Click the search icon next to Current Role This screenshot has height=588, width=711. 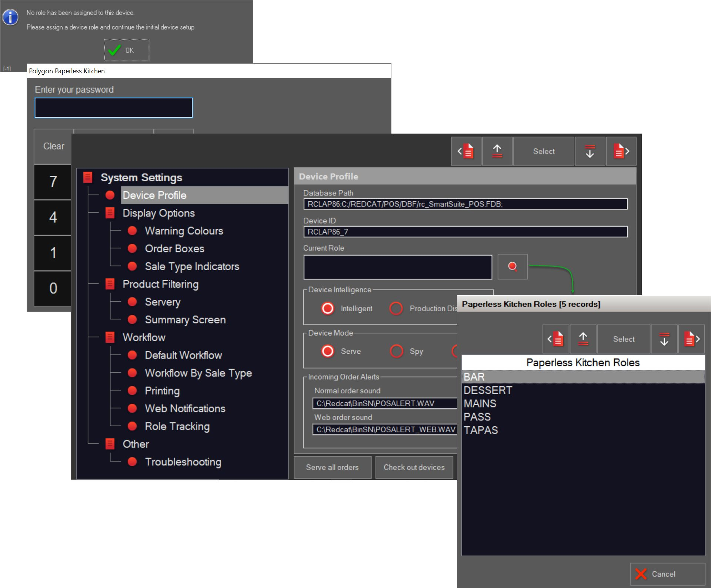(513, 266)
